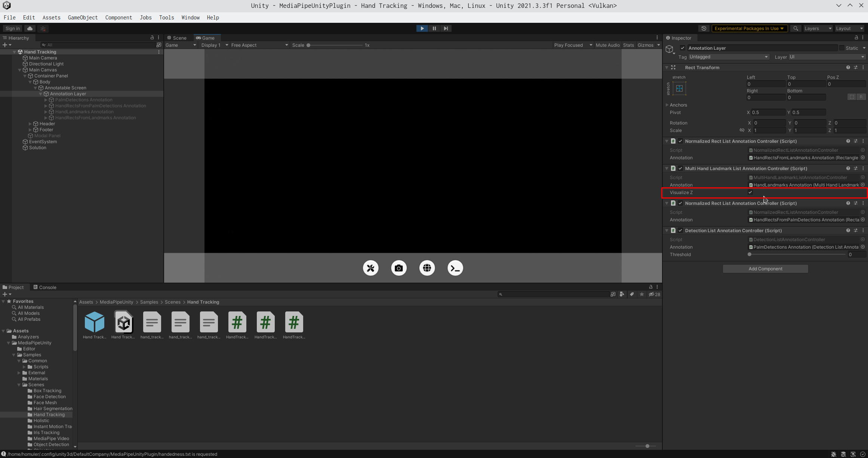Open the editor search via the magnifier icon

click(x=795, y=28)
